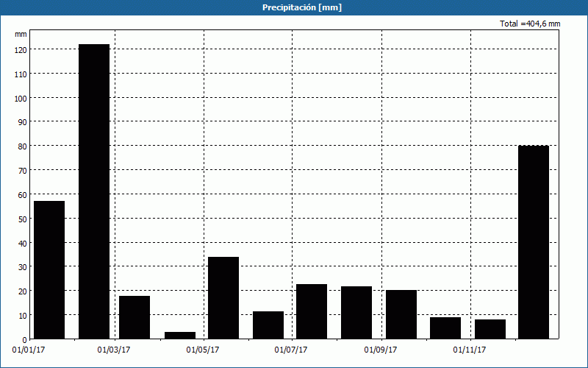Click the 40 y-axis value
This screenshot has height=368, width=588.
pyautogui.click(x=23, y=244)
